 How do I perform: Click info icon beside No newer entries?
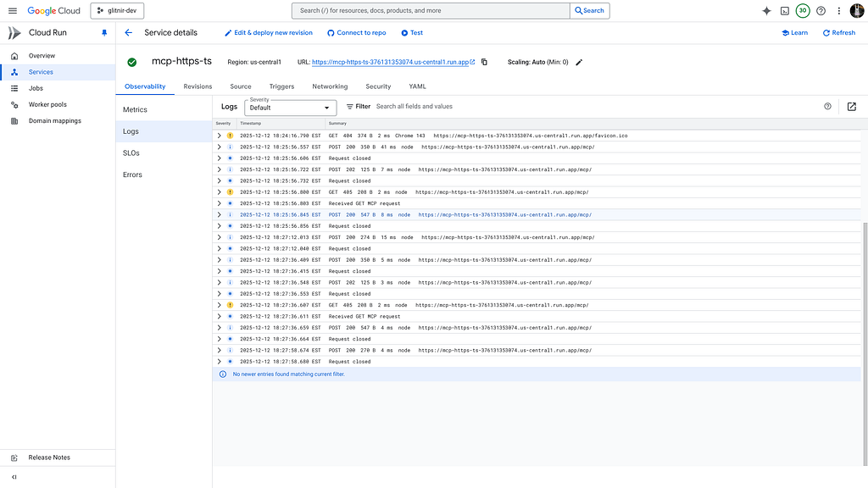223,374
